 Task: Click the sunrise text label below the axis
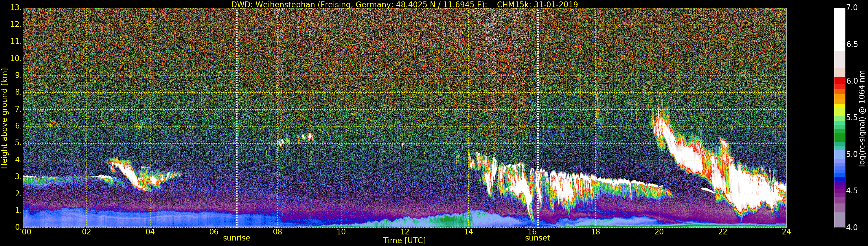pyautogui.click(x=237, y=238)
